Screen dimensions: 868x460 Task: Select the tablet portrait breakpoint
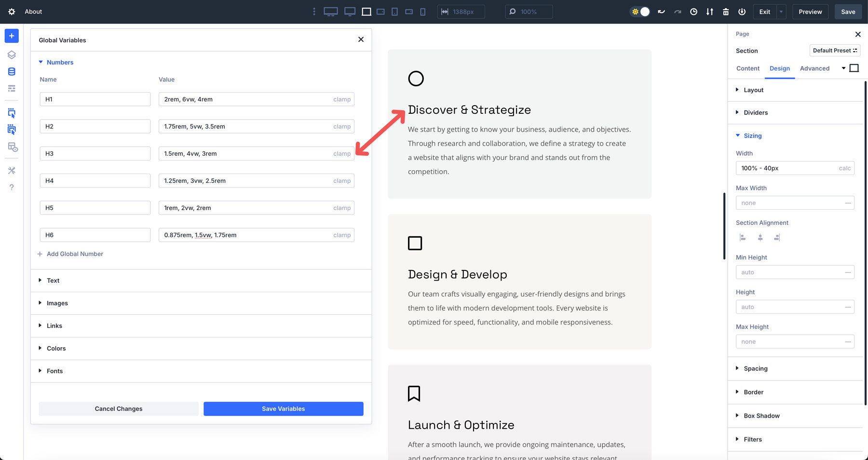pos(394,12)
